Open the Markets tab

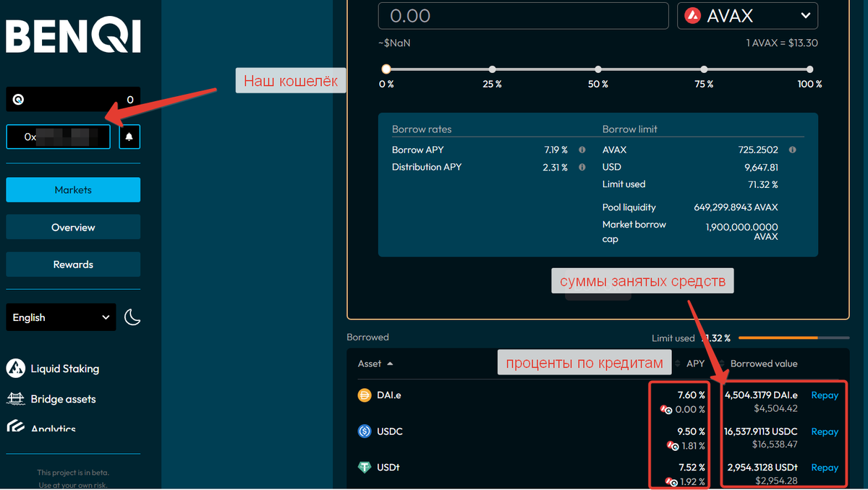coord(73,189)
